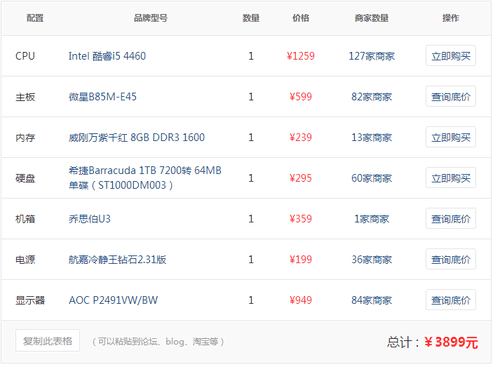Click 查询底价 button for 微星B85M-E45
This screenshot has height=367, width=500.
[x=450, y=96]
